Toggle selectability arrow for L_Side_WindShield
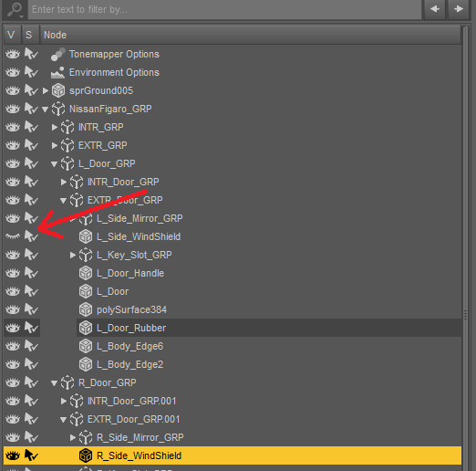Screen dimensions: 476x471 31,236
